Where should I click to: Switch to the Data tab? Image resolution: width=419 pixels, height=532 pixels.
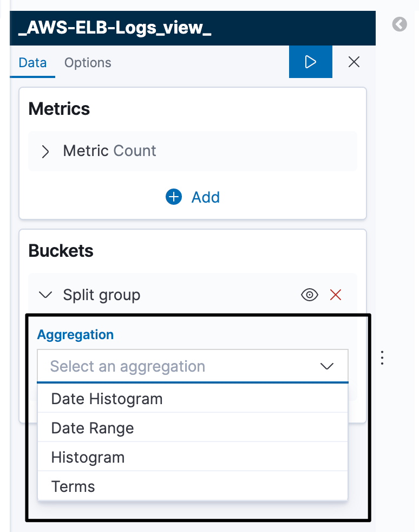(x=32, y=63)
